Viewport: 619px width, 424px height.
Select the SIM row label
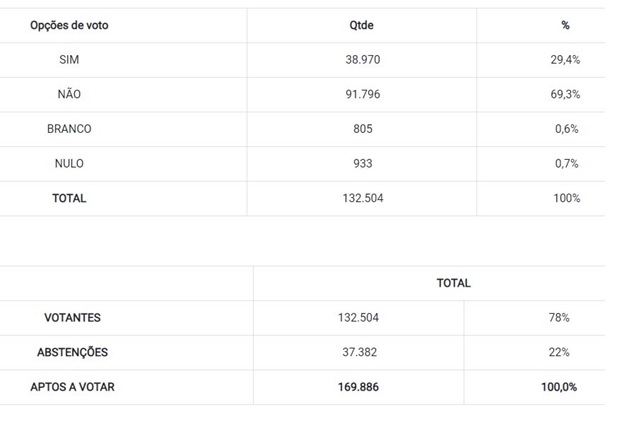(69, 60)
